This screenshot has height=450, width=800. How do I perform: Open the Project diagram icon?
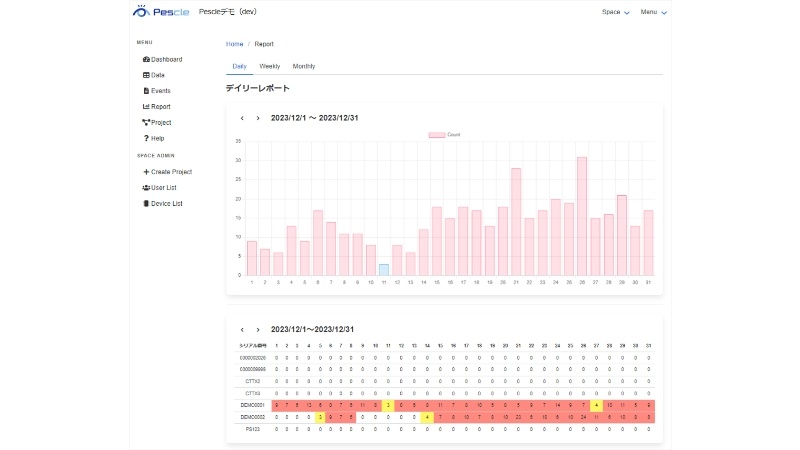pyautogui.click(x=146, y=123)
